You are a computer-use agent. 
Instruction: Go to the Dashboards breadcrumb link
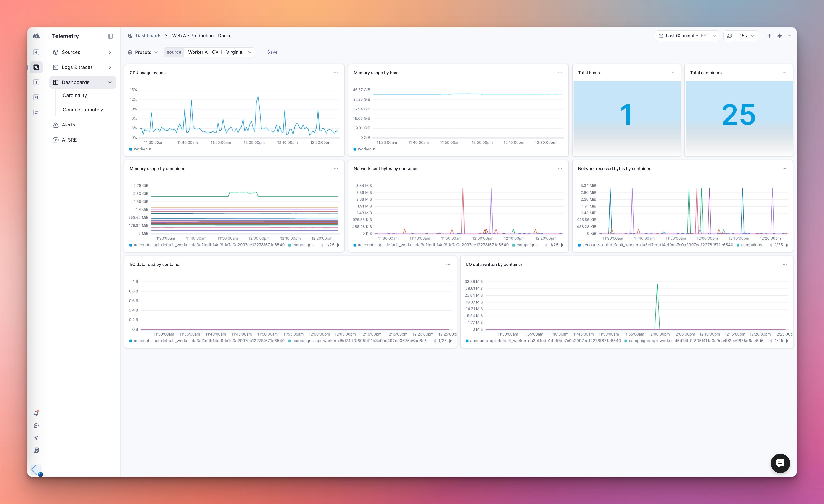(148, 36)
